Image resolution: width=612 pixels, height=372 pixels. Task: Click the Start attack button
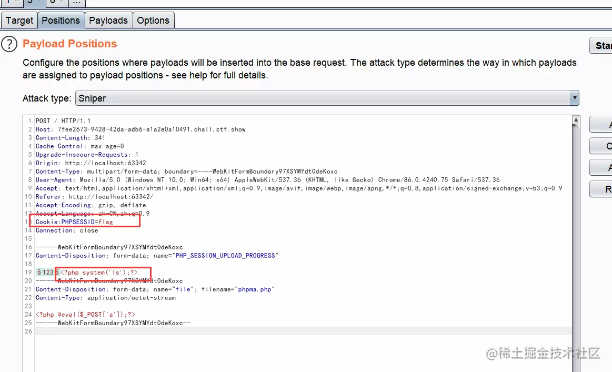601,46
